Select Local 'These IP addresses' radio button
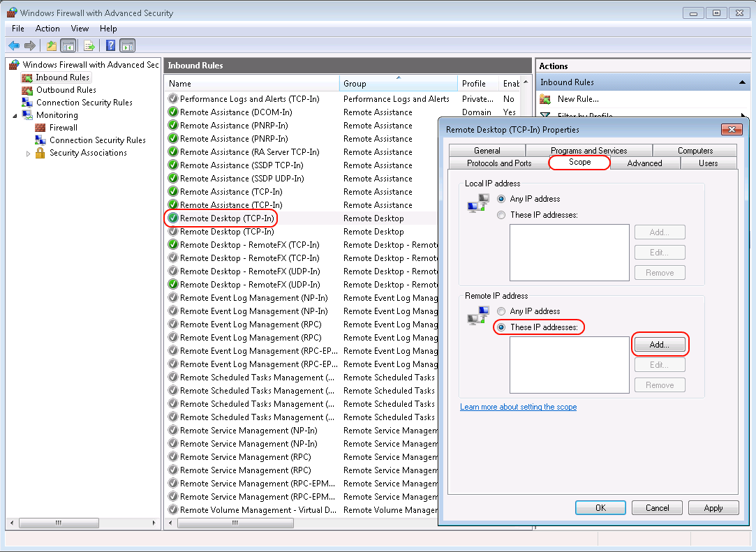The width and height of the screenshot is (756, 552). point(501,215)
